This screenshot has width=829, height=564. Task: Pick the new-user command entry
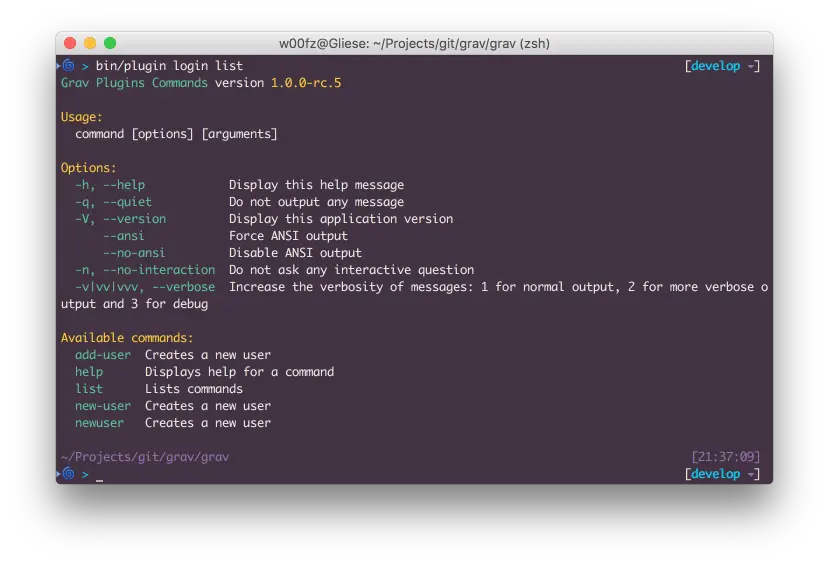point(102,406)
